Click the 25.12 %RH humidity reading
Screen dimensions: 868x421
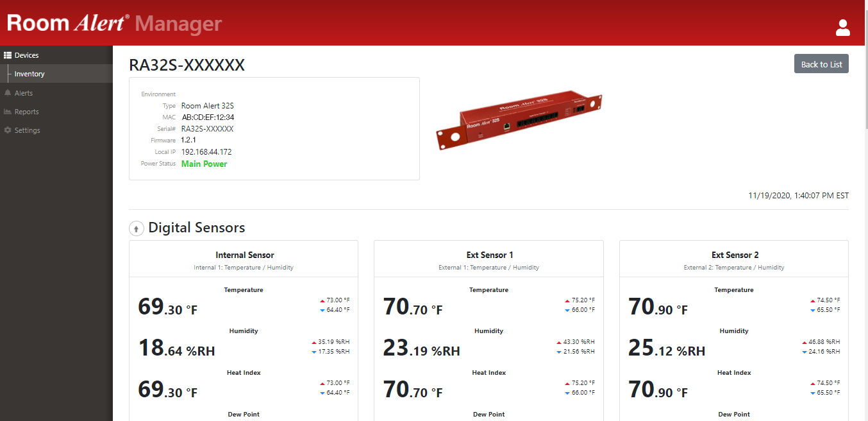pyautogui.click(x=666, y=347)
